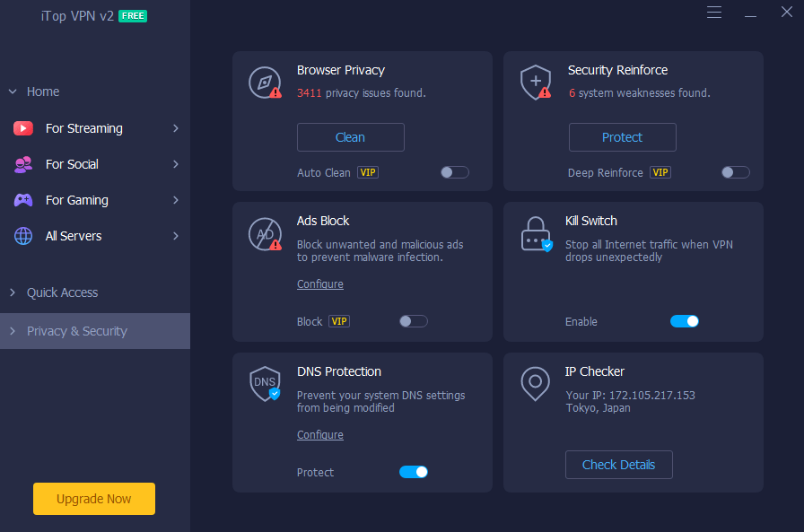Click the iTop VPN v2 title
Screen dimensions: 804x532
pos(77,16)
